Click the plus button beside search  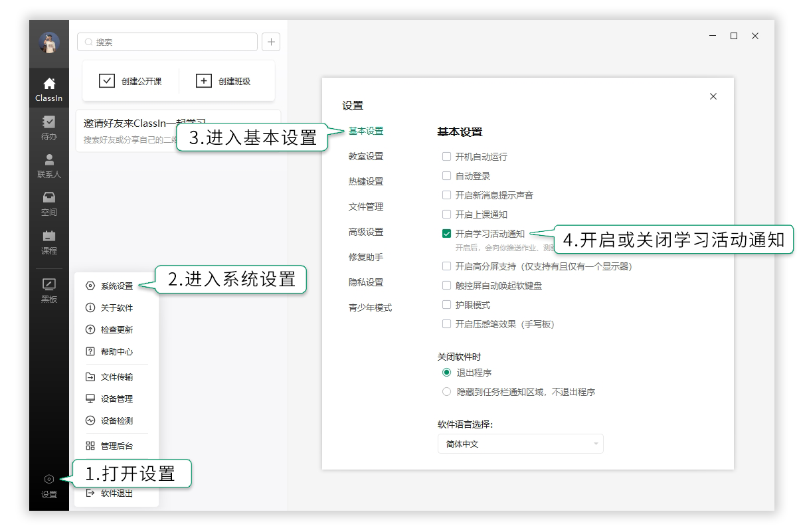coord(271,42)
